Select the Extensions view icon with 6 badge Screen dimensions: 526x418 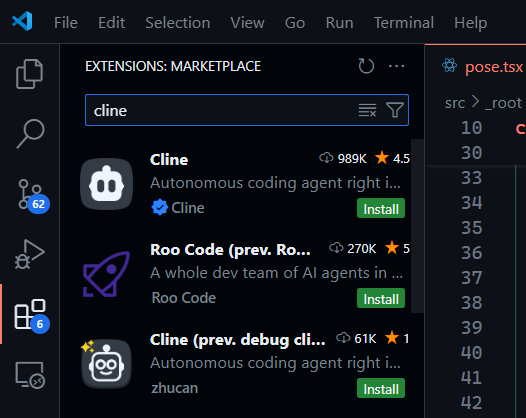31,316
